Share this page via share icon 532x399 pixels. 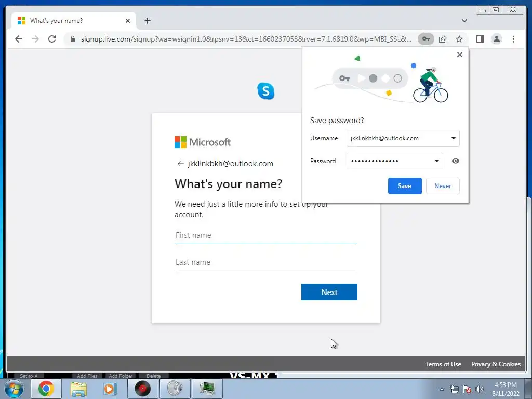click(x=443, y=39)
